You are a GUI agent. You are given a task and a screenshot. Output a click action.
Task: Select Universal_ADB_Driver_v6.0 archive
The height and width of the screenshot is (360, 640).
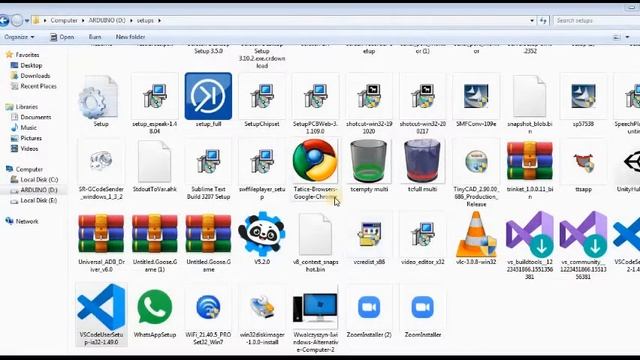click(101, 233)
